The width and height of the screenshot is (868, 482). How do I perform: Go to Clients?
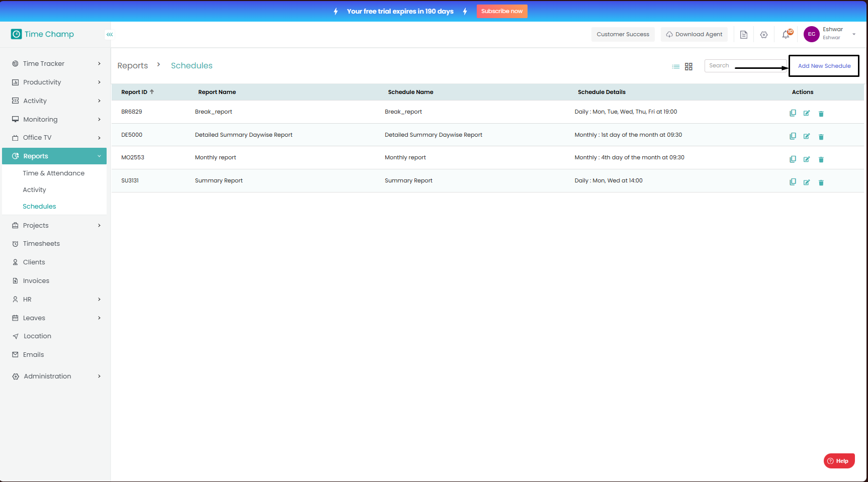[34, 262]
